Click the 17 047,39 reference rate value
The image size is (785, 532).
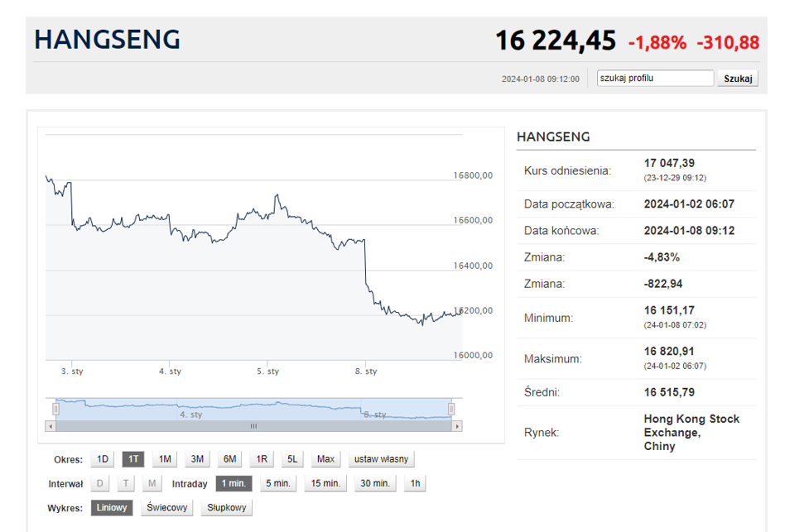tap(669, 163)
